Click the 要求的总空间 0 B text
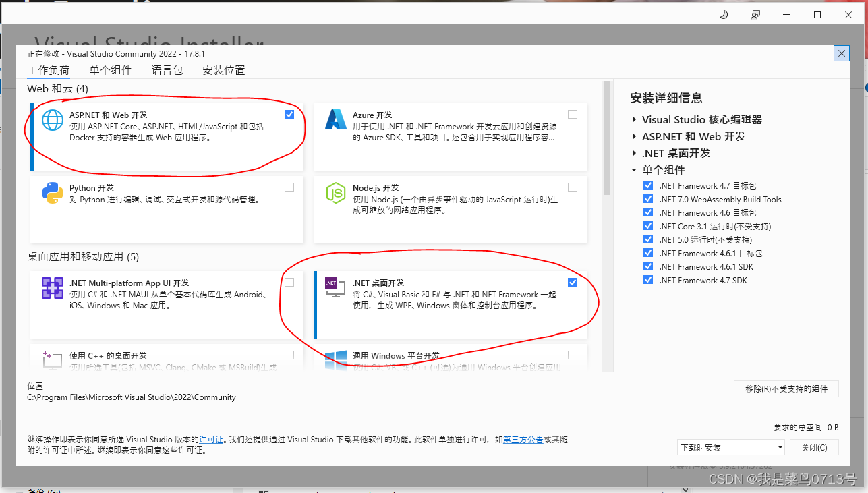Viewport: 868px width, 493px height. [806, 427]
